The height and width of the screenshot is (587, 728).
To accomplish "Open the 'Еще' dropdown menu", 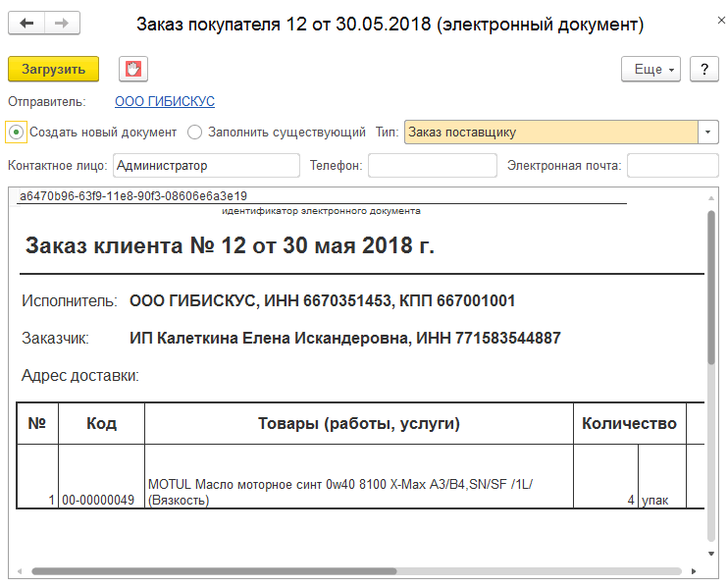I will [650, 70].
